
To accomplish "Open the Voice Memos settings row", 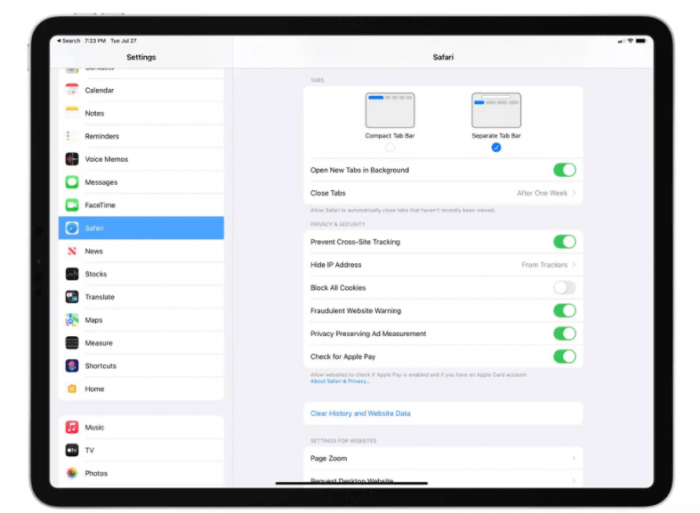I will click(x=141, y=159).
